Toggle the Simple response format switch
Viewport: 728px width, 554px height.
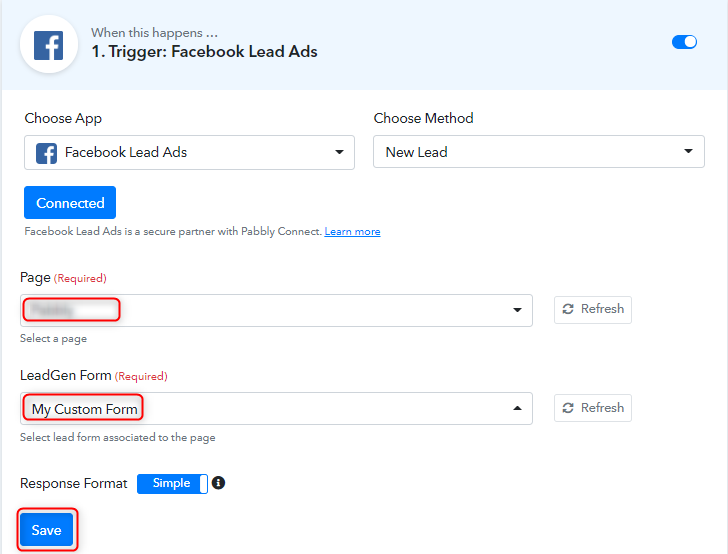(x=172, y=483)
